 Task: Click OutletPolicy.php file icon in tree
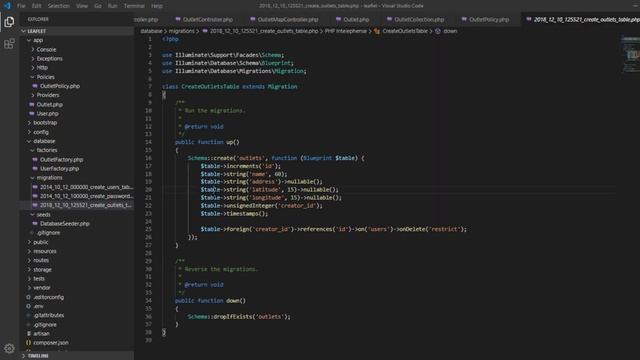[35, 86]
